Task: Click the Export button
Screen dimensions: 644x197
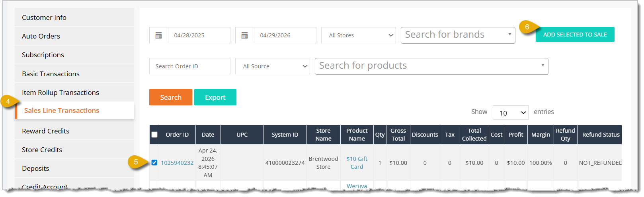Action: pyautogui.click(x=215, y=97)
